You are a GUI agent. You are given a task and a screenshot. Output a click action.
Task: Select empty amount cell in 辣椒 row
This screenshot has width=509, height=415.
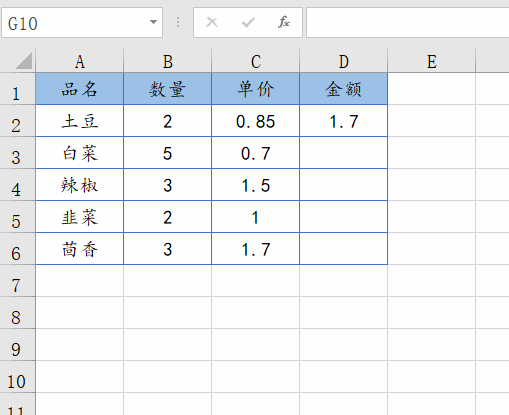click(344, 185)
